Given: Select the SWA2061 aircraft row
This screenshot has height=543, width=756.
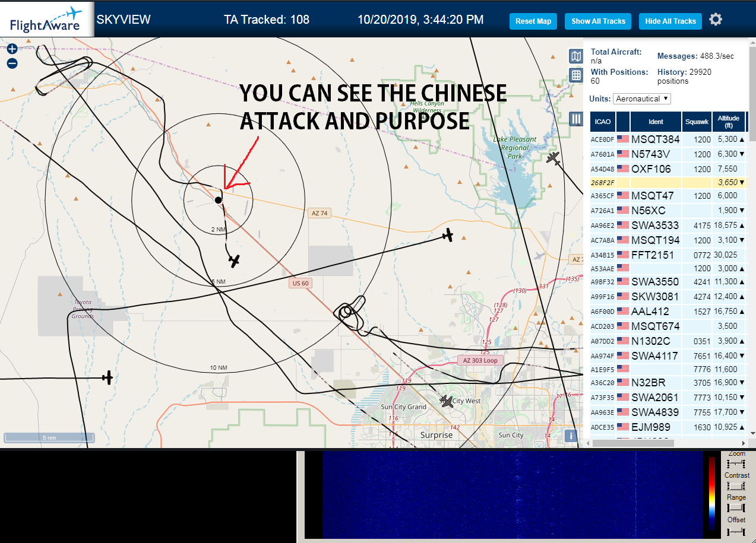Looking at the screenshot, I should (x=668, y=397).
